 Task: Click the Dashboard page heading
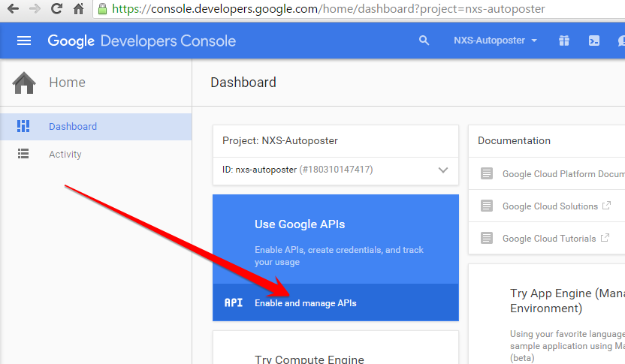pyautogui.click(x=243, y=83)
